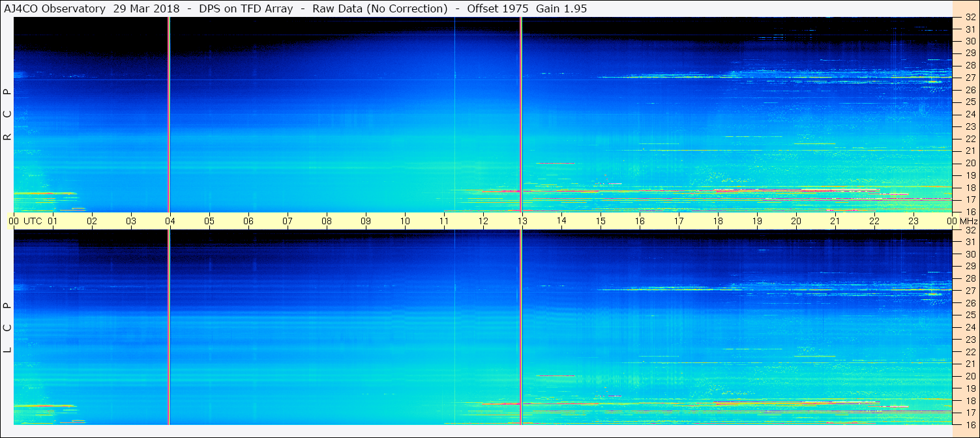Click hour label '10' on the UTC time axis

coord(405,221)
